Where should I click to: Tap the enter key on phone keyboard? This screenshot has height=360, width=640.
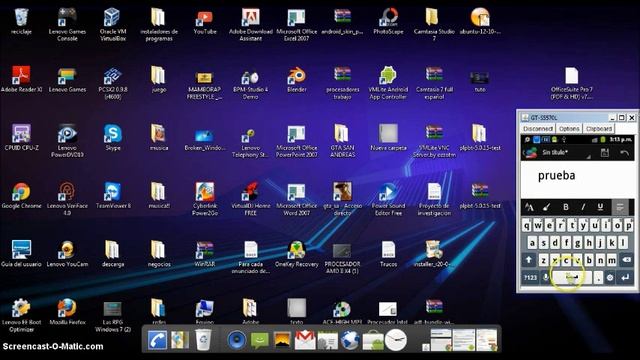(625, 278)
